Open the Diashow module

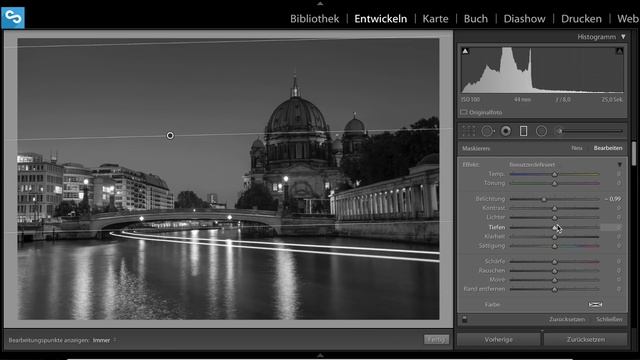524,19
